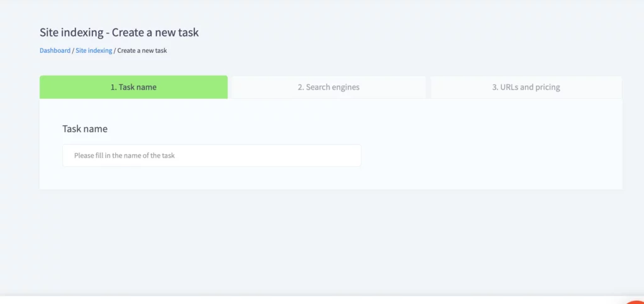Click the 'Create a new task' breadcrumb text
The height and width of the screenshot is (304, 644).
142,50
